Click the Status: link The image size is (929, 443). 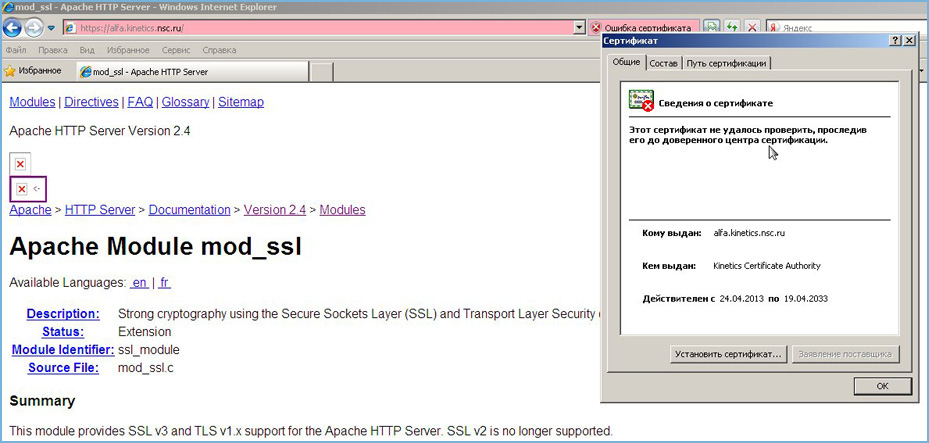[x=63, y=331]
